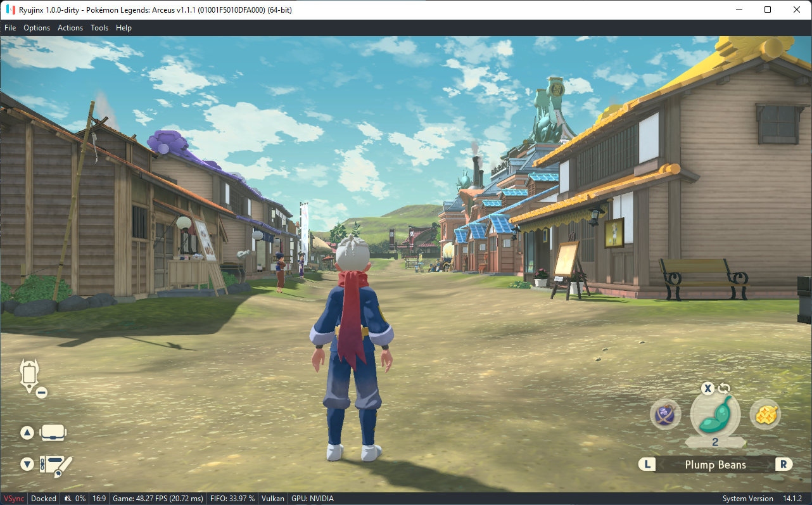Screen dimensions: 812x505
Task: Click the X button prompt
Action: point(707,388)
